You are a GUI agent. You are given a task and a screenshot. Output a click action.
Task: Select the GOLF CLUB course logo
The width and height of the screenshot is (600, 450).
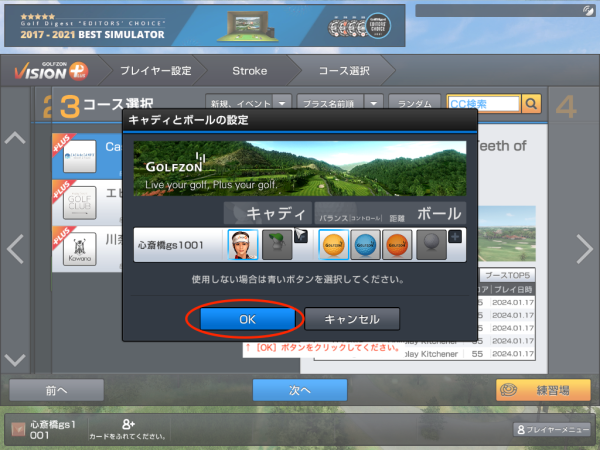pyautogui.click(x=80, y=202)
